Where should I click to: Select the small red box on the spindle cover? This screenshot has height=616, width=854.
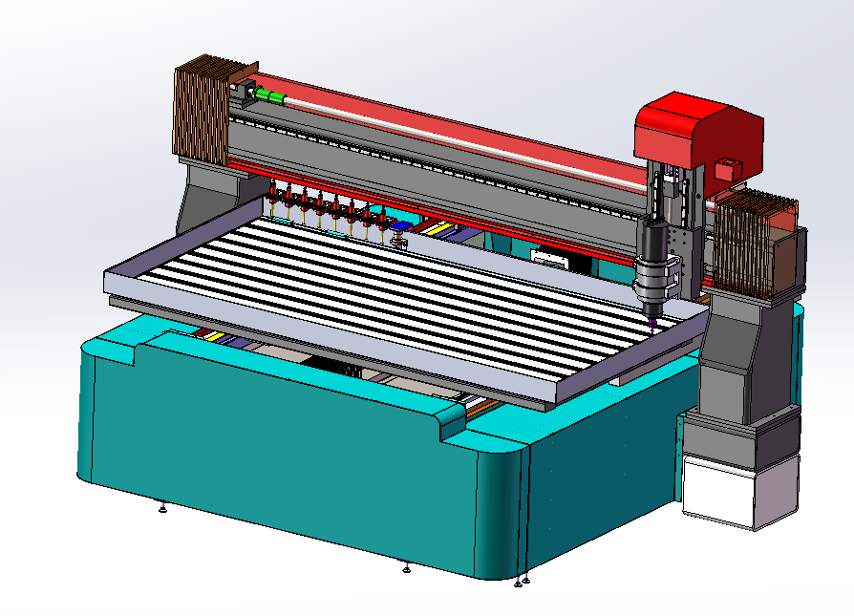coord(729,169)
